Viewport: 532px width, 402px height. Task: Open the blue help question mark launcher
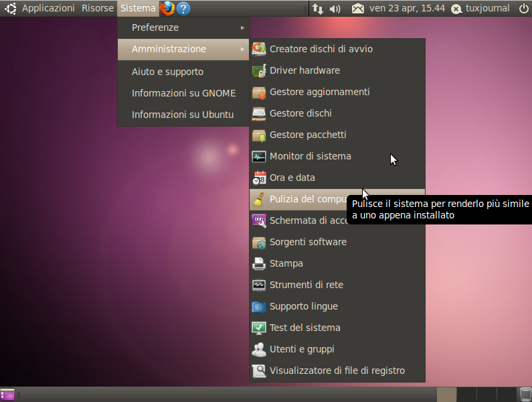coord(183,9)
